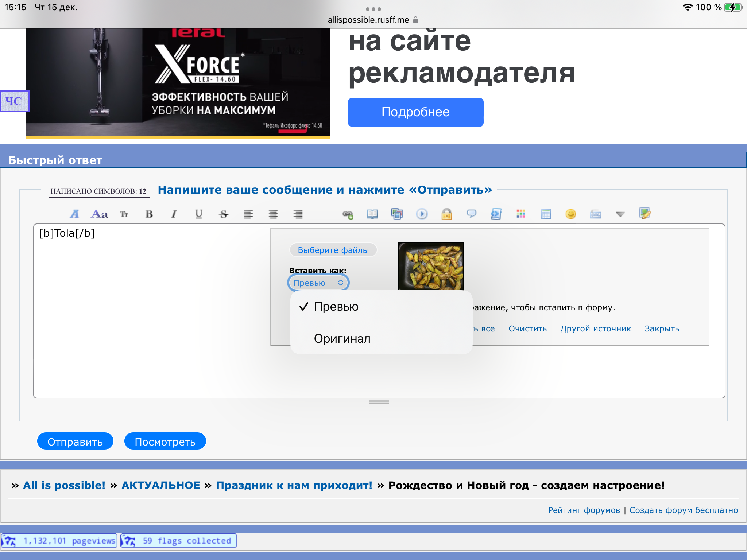
Task: Click 'Закрыть' link in upload panel
Action: tap(662, 328)
